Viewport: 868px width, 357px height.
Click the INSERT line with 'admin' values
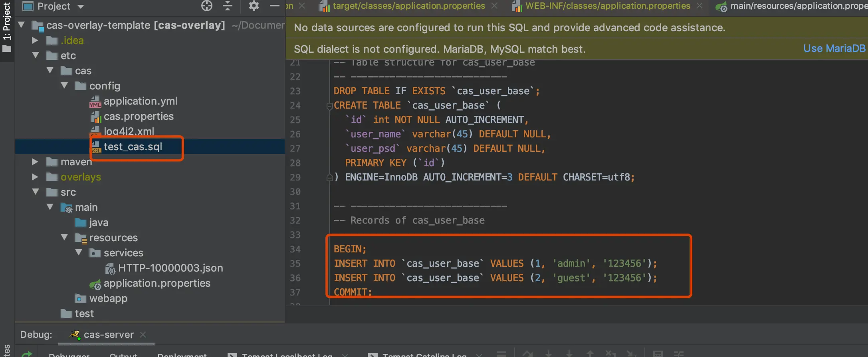495,264
